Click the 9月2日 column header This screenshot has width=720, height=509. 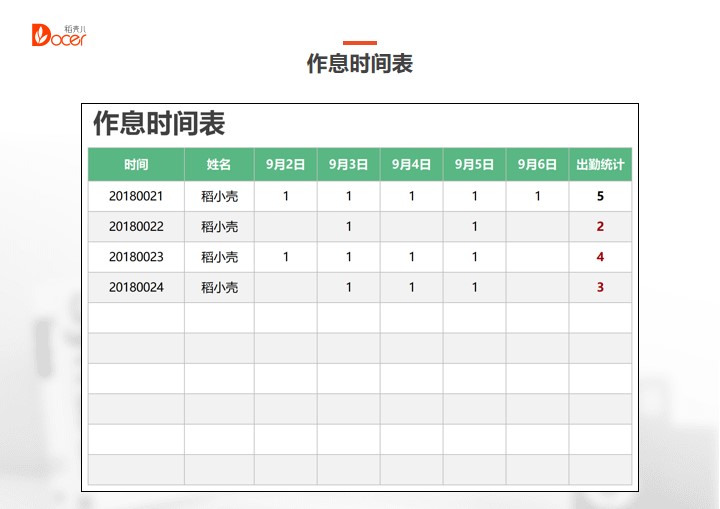pos(285,165)
